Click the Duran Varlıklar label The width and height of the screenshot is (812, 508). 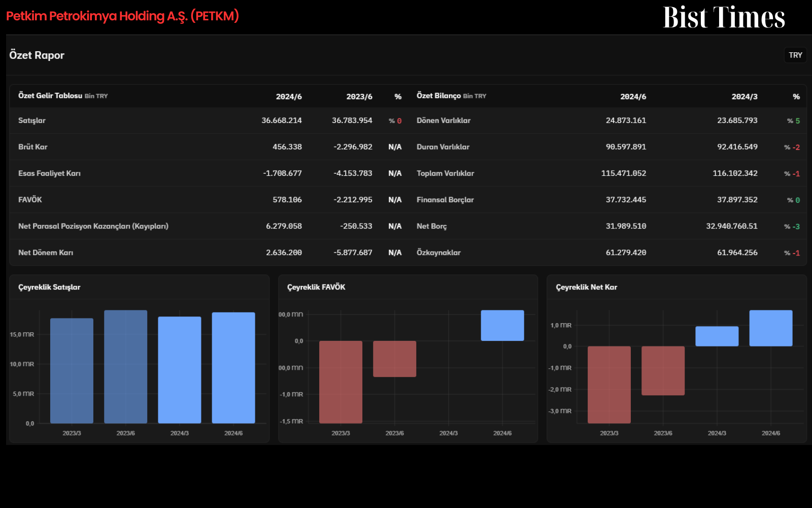pyautogui.click(x=443, y=147)
